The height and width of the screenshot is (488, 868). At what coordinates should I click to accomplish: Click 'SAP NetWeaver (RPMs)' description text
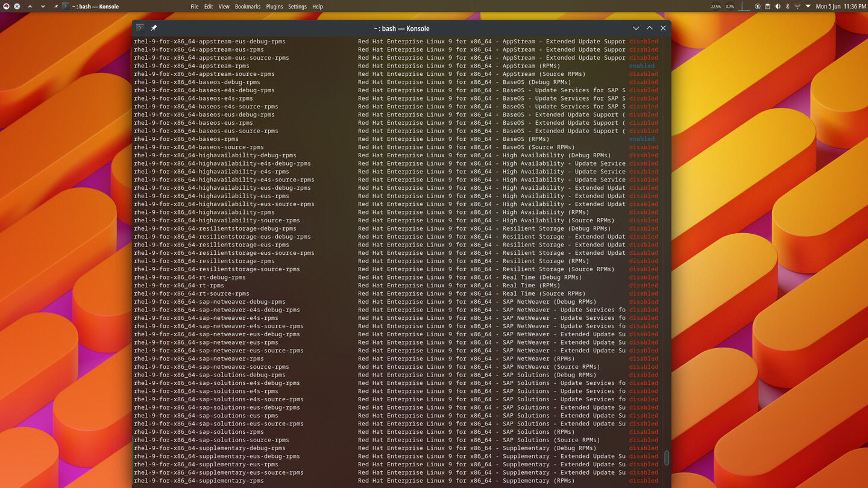(x=539, y=358)
